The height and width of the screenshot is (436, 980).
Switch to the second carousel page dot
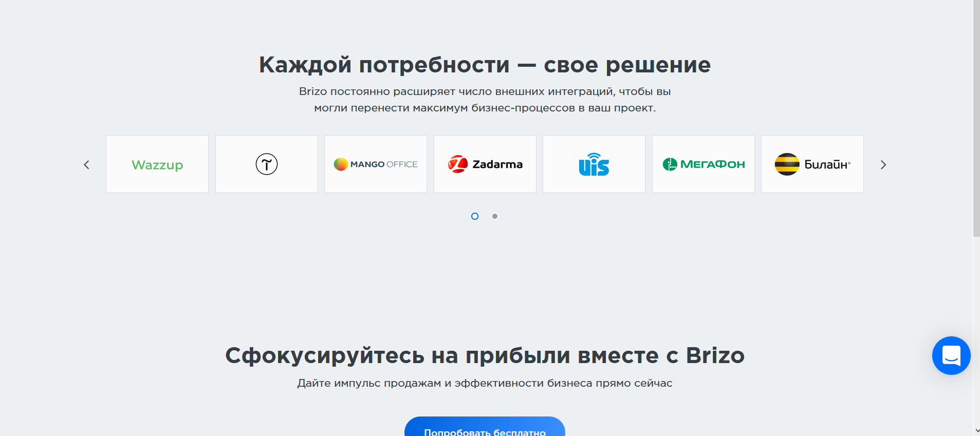pyautogui.click(x=495, y=216)
